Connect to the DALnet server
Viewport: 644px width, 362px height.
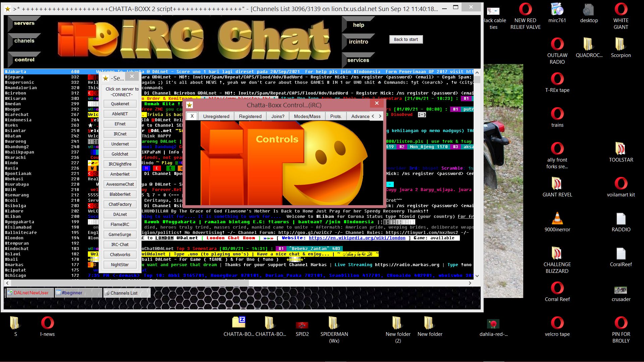click(120, 215)
